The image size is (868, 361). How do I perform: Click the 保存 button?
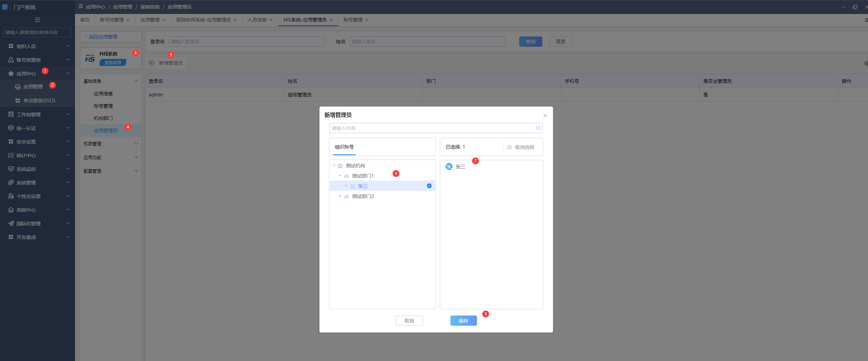click(464, 320)
